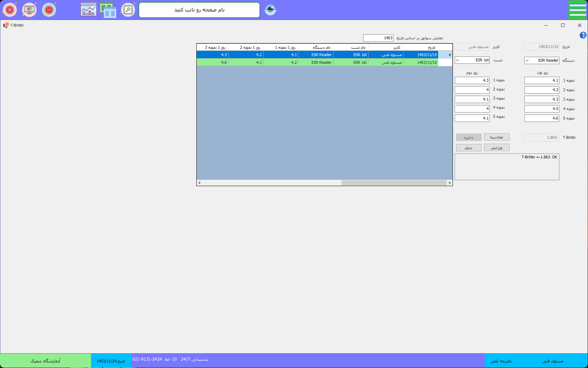Click the magnifier search icon

128,10
